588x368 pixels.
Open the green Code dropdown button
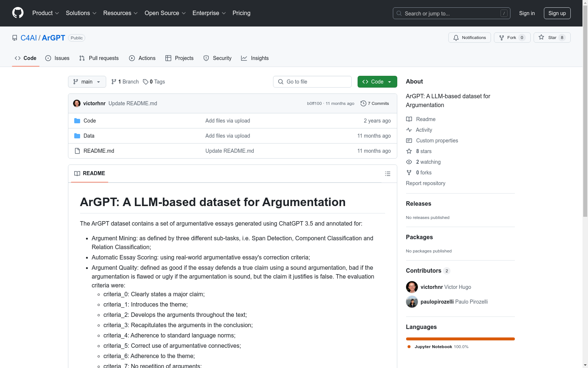coord(377,82)
